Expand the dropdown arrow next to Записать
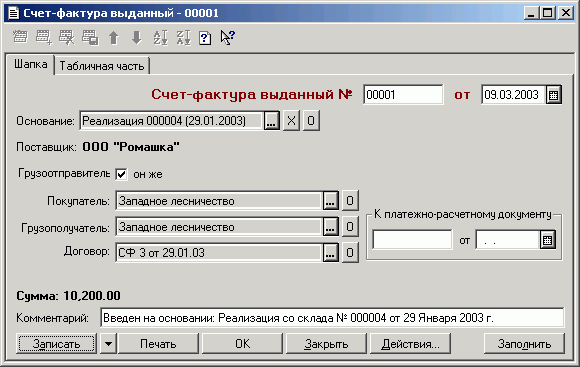 (108, 344)
